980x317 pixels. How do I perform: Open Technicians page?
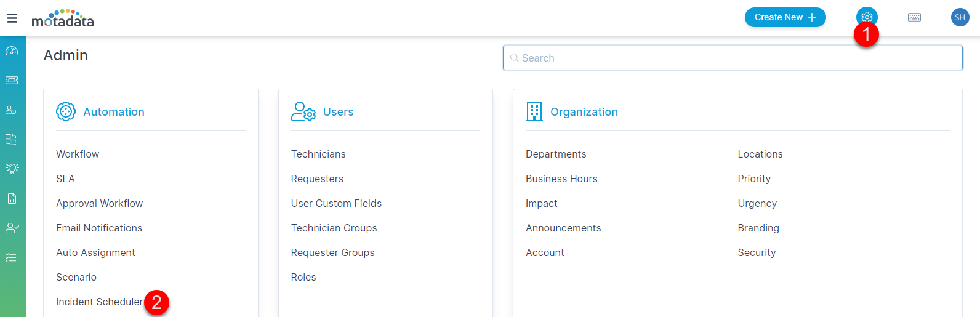coord(318,154)
